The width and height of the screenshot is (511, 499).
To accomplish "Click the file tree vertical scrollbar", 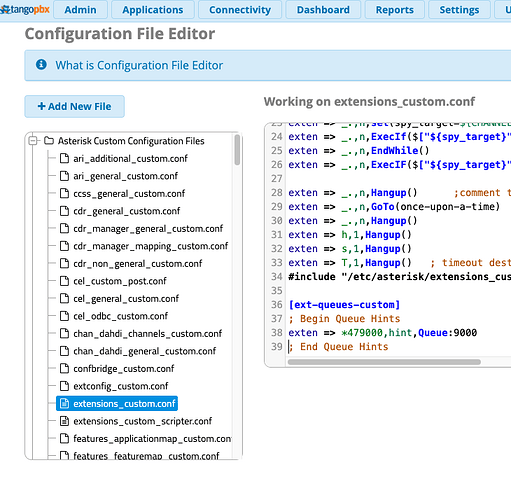I will (237, 150).
